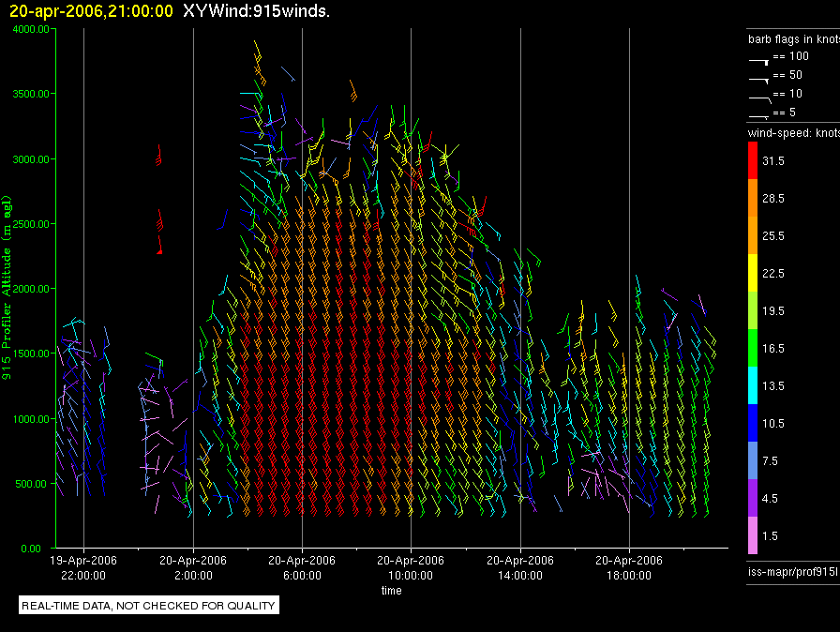Click the 100-knot barb flag legend icon

759,58
